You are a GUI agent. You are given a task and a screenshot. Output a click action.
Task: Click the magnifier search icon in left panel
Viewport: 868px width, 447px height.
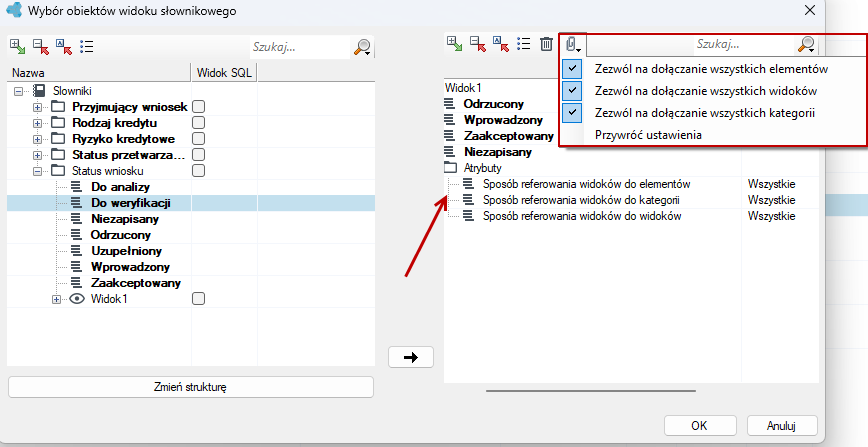362,47
